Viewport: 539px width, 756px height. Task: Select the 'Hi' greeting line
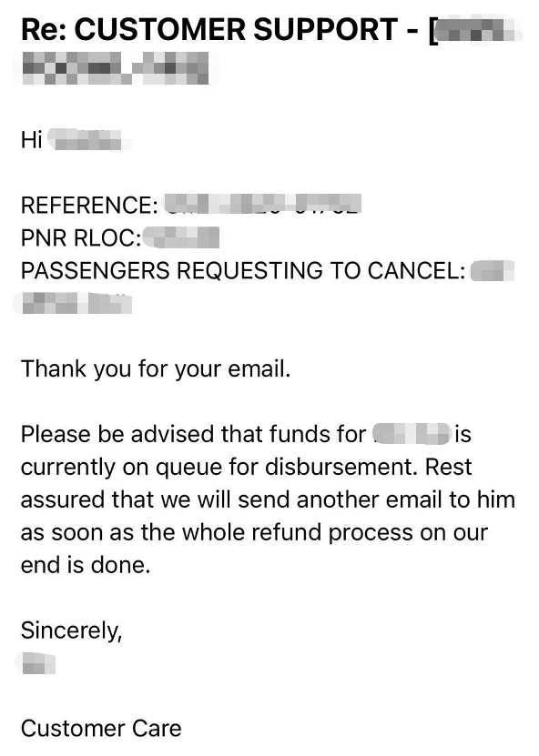click(x=76, y=140)
